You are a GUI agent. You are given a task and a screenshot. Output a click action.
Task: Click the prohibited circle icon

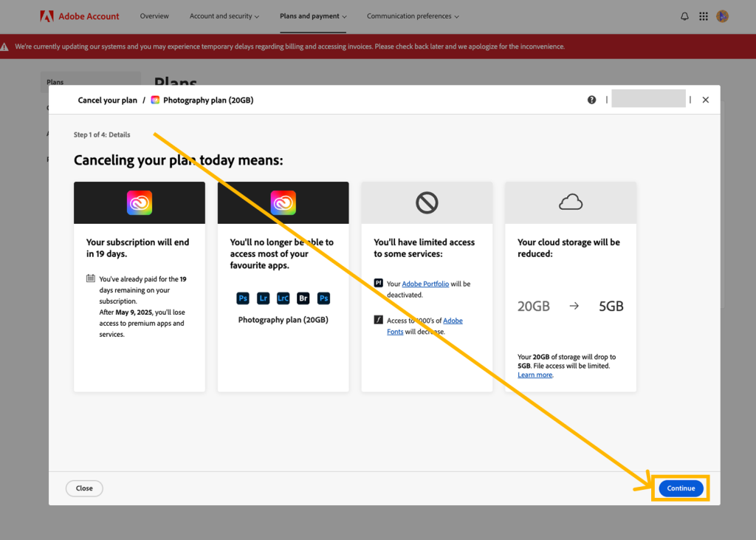[x=427, y=202]
